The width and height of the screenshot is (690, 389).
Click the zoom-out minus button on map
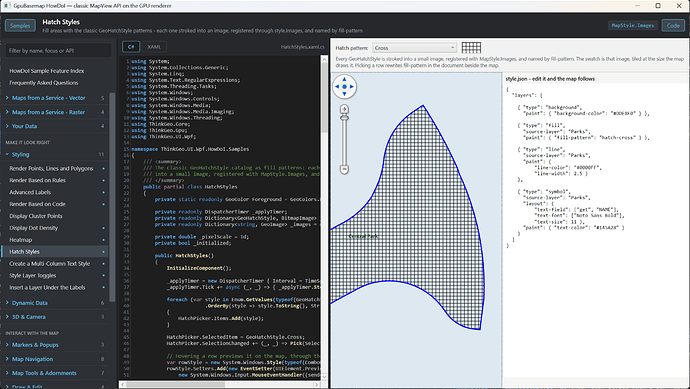pyautogui.click(x=345, y=169)
